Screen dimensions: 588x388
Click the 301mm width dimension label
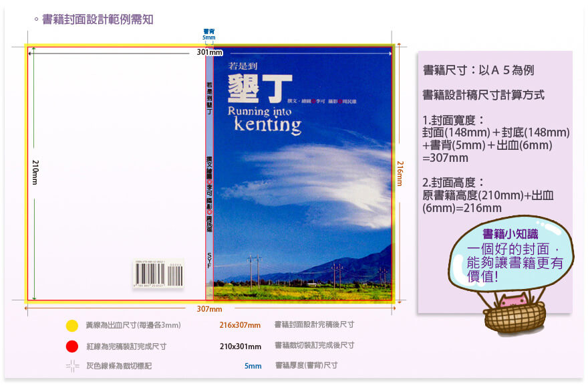209,52
